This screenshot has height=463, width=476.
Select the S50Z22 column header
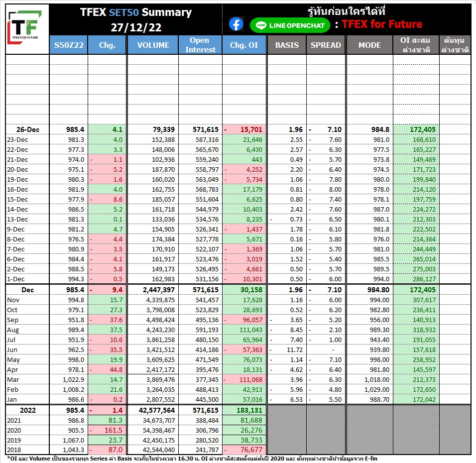tap(69, 45)
